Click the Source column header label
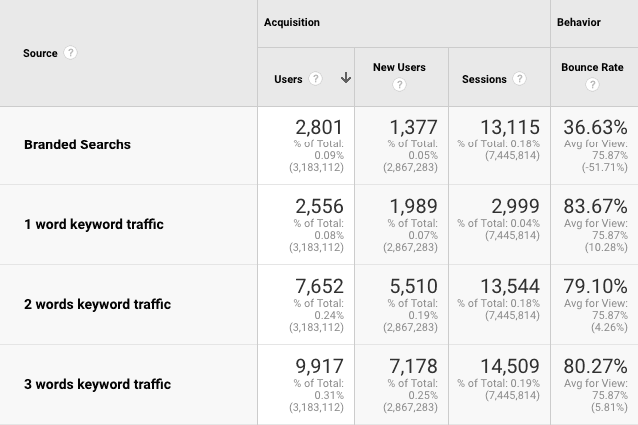Viewport: 638px width, 425px height. click(40, 53)
